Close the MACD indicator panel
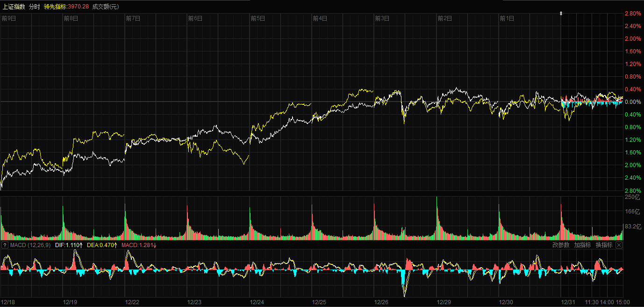Image resolution: width=644 pixels, height=307 pixels. tap(619, 245)
